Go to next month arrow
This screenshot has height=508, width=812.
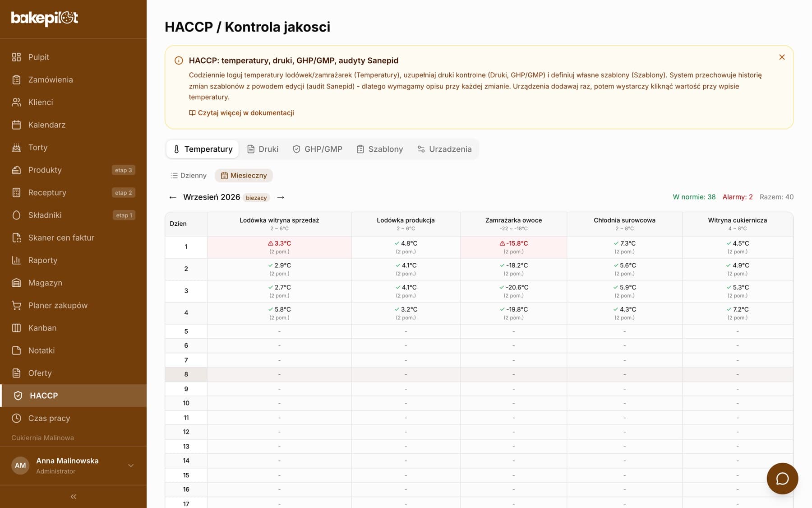coord(281,197)
